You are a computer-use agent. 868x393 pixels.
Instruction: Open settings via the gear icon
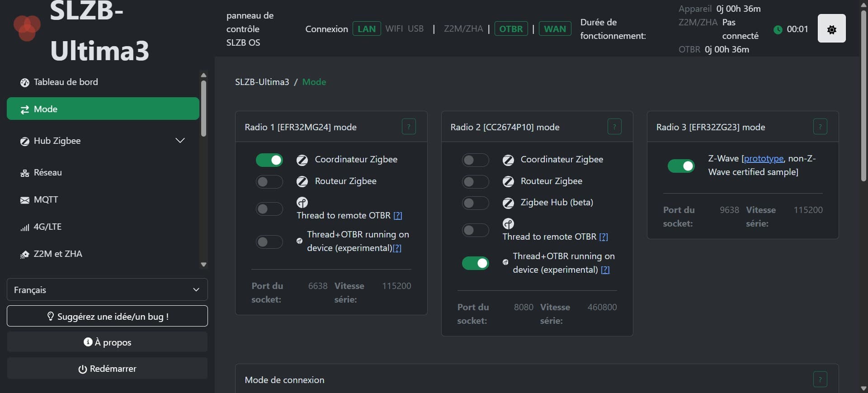(x=831, y=28)
